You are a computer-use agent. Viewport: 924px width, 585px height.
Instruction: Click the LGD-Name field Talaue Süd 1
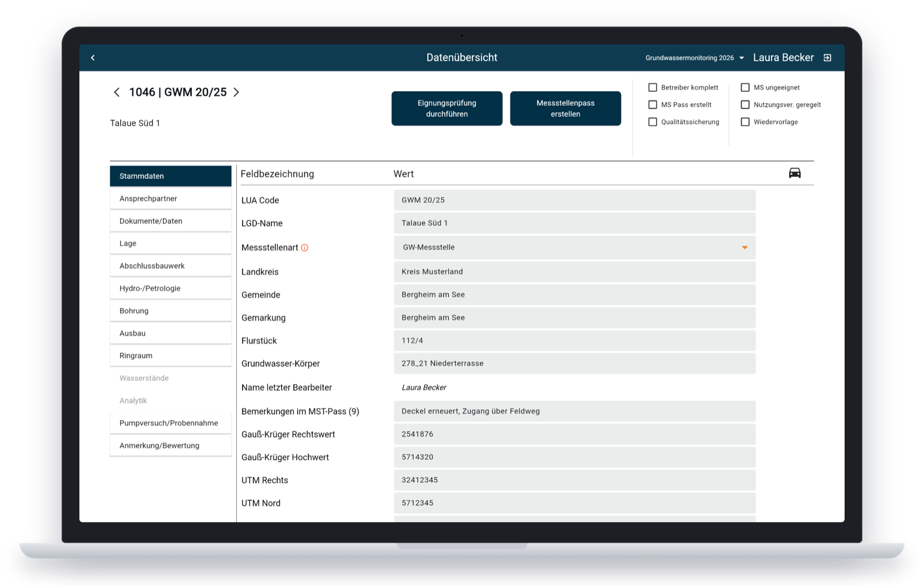pyautogui.click(x=575, y=223)
